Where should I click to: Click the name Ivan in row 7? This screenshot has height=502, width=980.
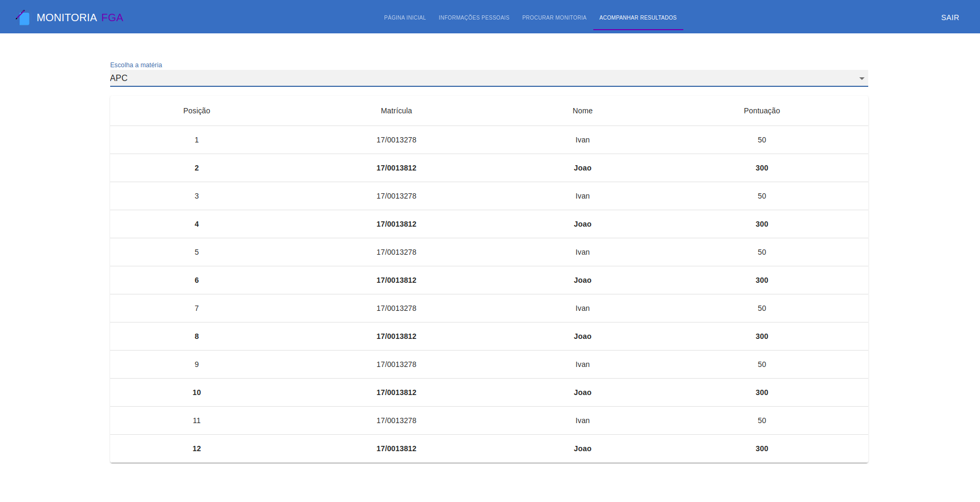[583, 308]
